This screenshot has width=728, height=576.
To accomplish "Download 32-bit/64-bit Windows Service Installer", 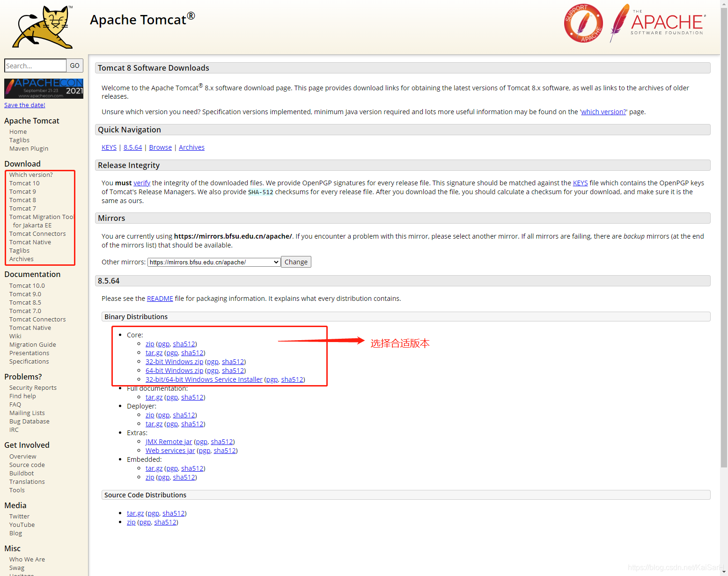I will (204, 379).
